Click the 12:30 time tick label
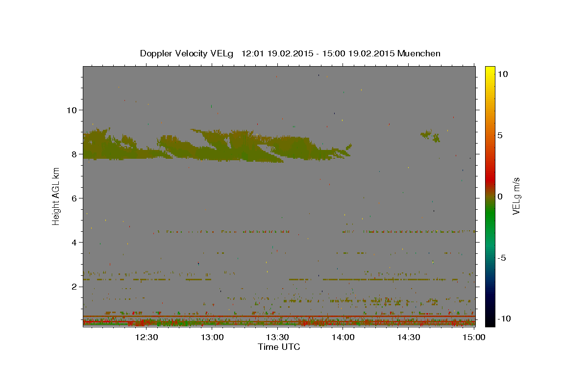 pyautogui.click(x=146, y=337)
